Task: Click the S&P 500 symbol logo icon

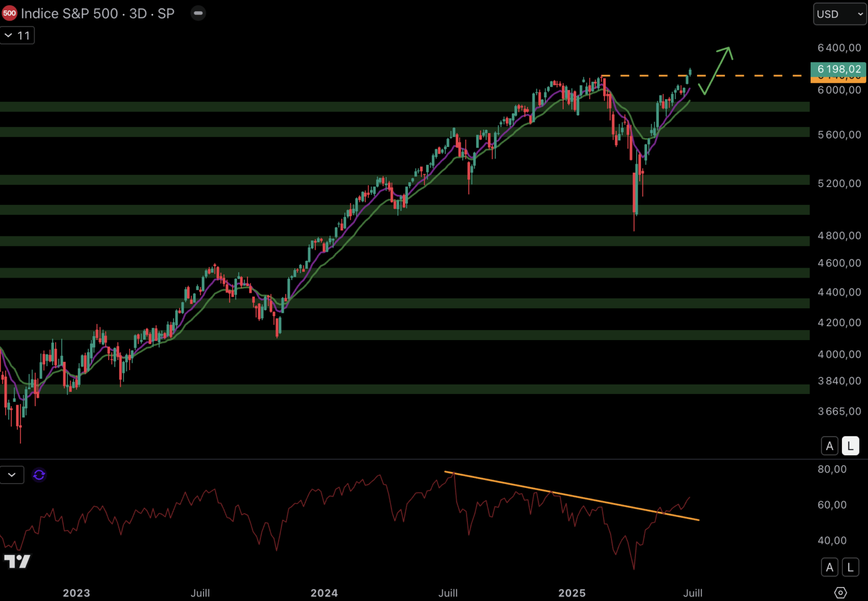Action: [9, 13]
